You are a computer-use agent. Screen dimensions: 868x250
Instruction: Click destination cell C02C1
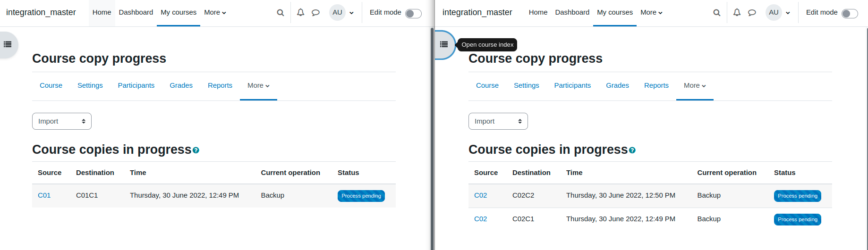(523, 219)
